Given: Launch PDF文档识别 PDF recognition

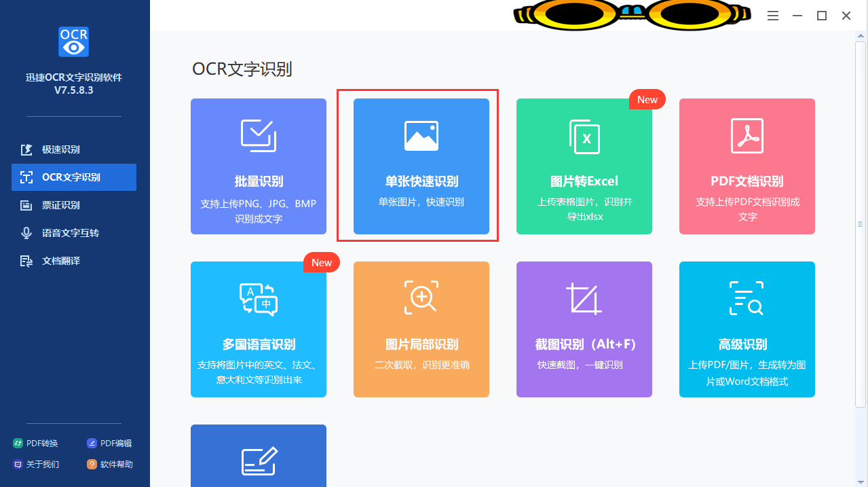Looking at the screenshot, I should [x=747, y=166].
